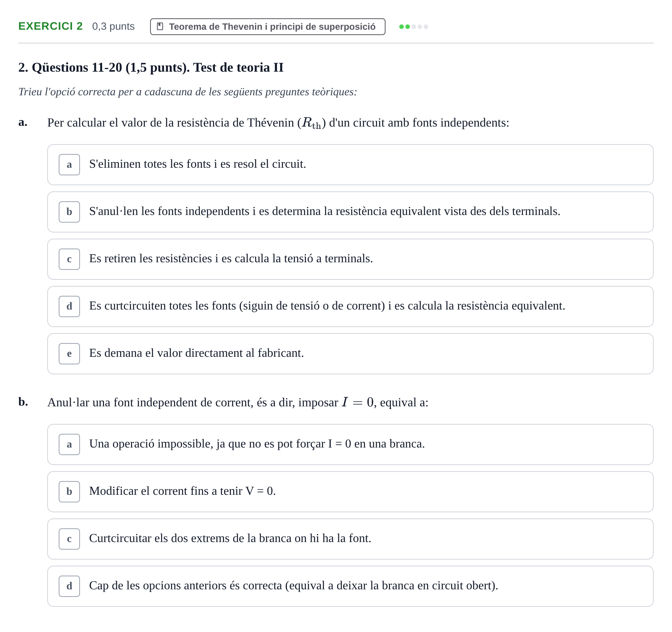Click the instruction 'Trieu l'opció correcta per a cadascuna'

[x=187, y=92]
